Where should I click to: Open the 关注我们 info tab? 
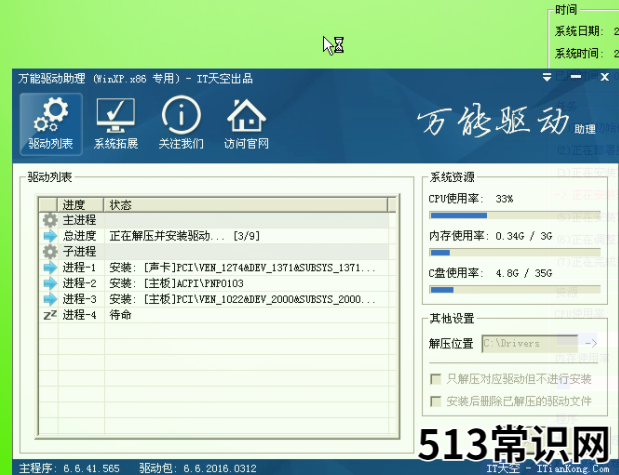pos(181,124)
